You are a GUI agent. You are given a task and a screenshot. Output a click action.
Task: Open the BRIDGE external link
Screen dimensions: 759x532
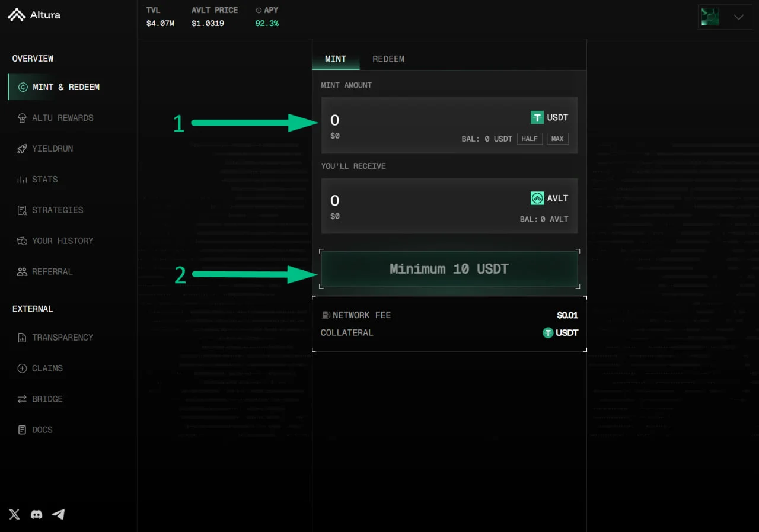click(x=47, y=399)
